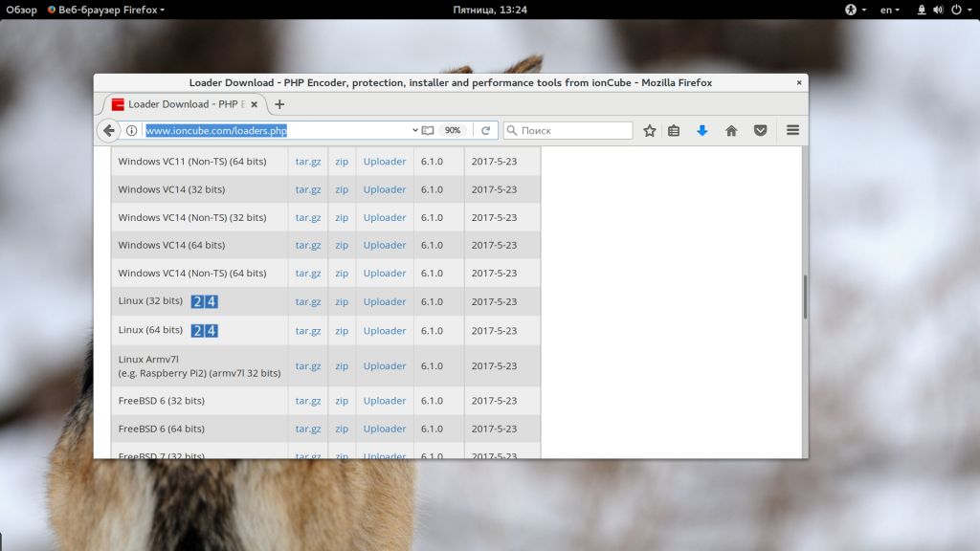The image size is (980, 551).
Task: Reload the ionCube loaders page
Action: pos(485,130)
